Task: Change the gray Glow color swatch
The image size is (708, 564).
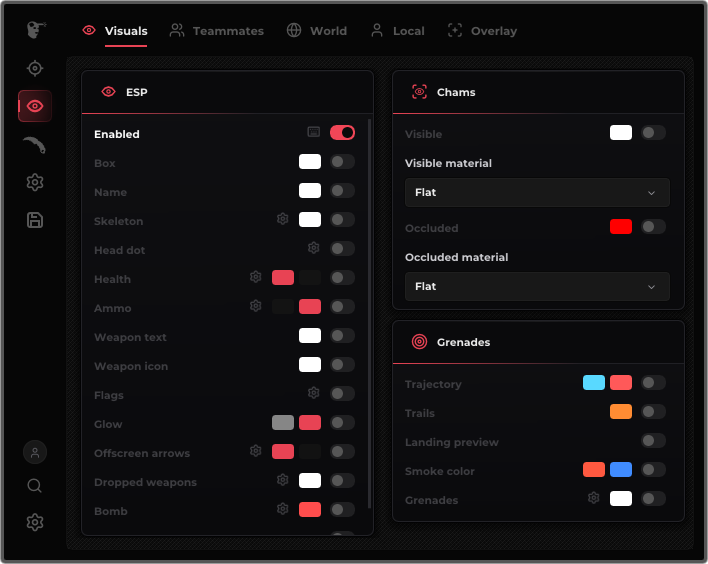Action: [283, 423]
